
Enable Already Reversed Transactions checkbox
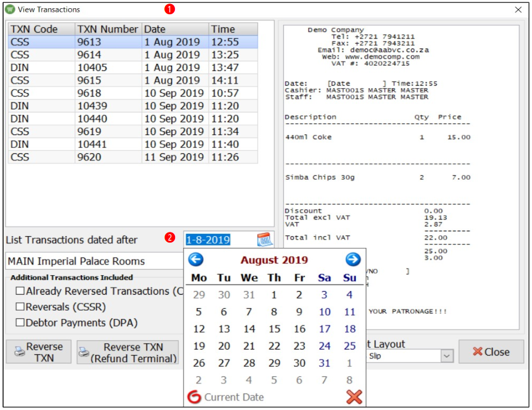20,290
